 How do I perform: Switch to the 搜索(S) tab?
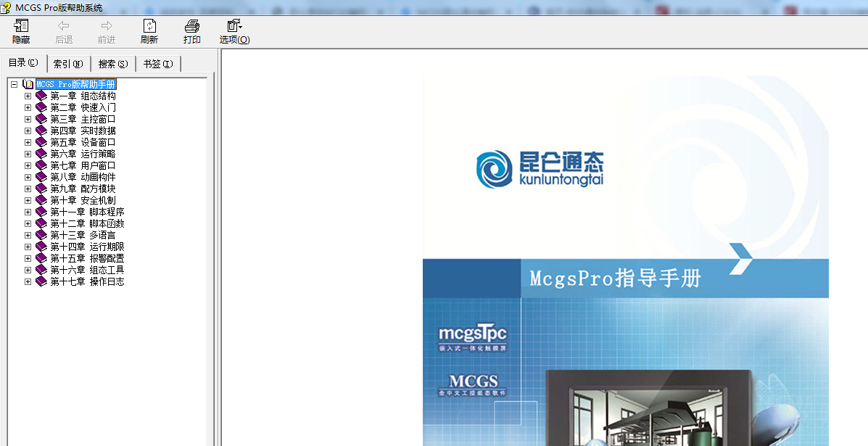click(111, 63)
